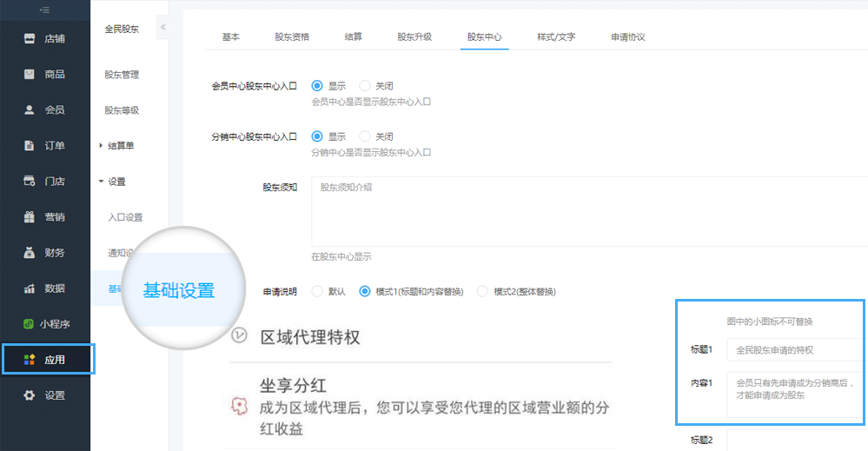The image size is (868, 451).
Task: Click the 标题1 input field
Action: [x=795, y=350]
